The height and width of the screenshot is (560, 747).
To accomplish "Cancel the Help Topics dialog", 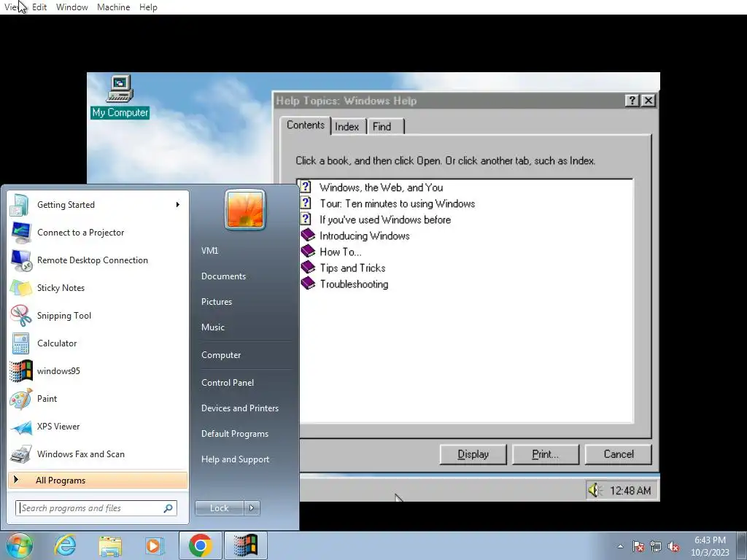I will (619, 454).
